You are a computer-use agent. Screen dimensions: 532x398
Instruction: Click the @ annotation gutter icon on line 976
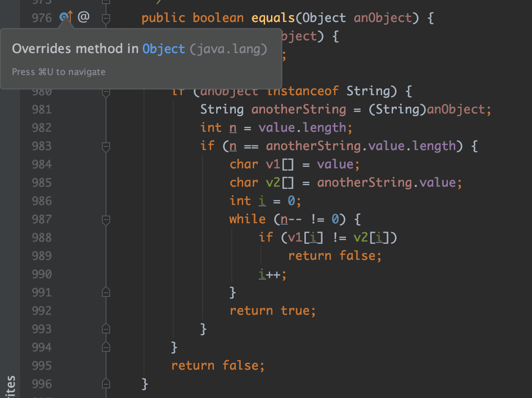tap(84, 16)
